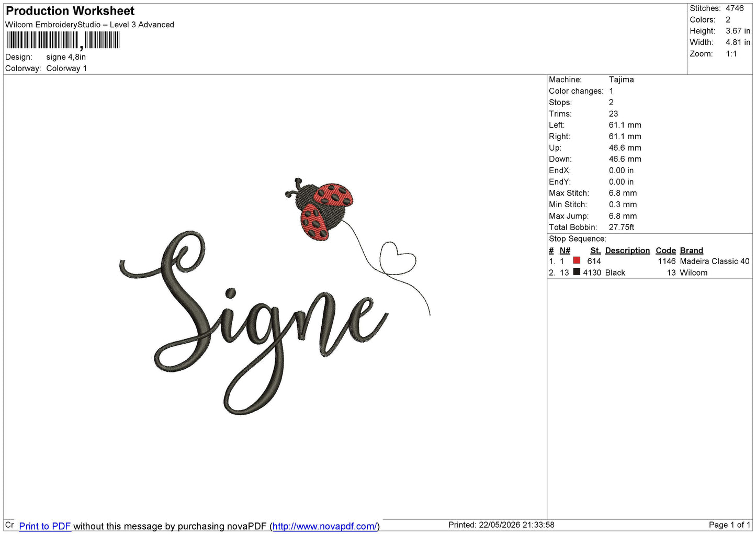Click the Height value 3.67 in

738,31
